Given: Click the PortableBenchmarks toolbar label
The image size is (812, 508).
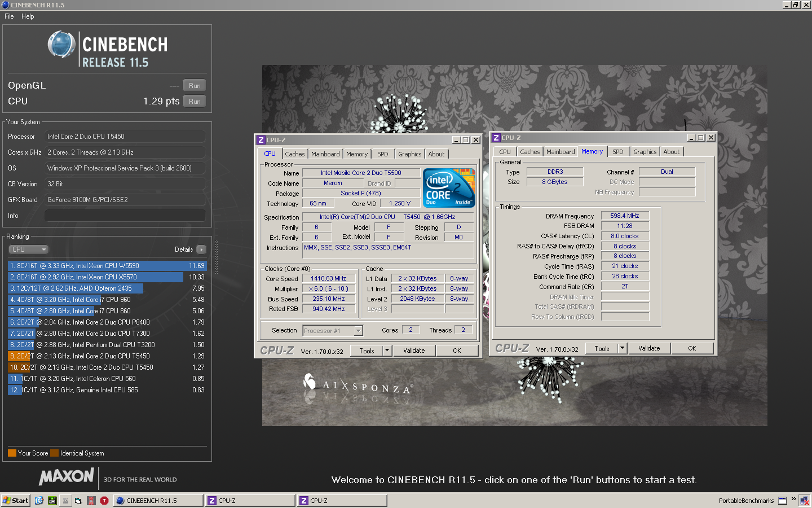Looking at the screenshot, I should click(x=746, y=501).
